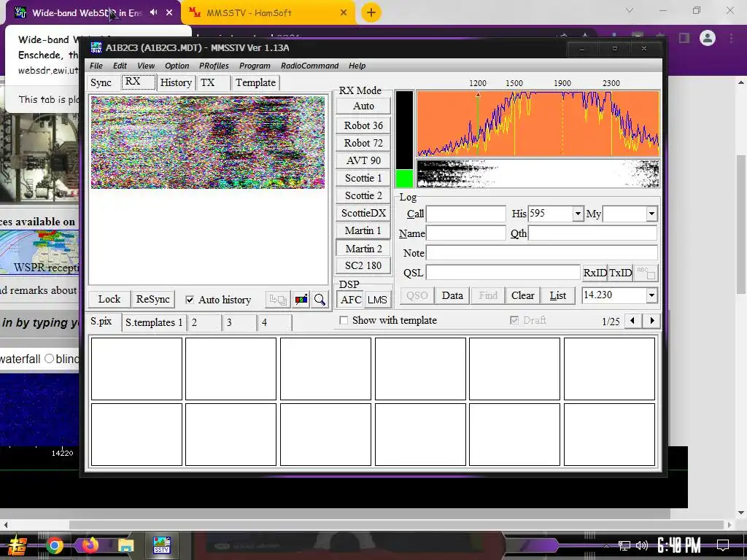Click the taskbar volume speaker icon
Screen dimensions: 747x560
click(642, 545)
